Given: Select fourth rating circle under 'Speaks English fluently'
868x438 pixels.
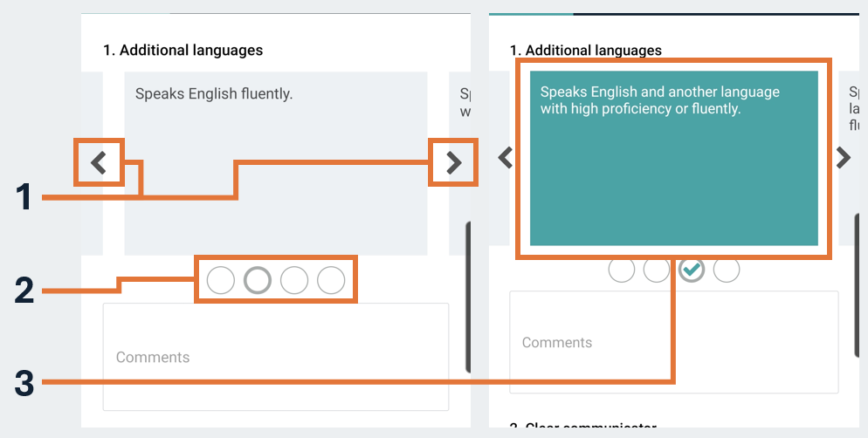Looking at the screenshot, I should click(x=331, y=280).
